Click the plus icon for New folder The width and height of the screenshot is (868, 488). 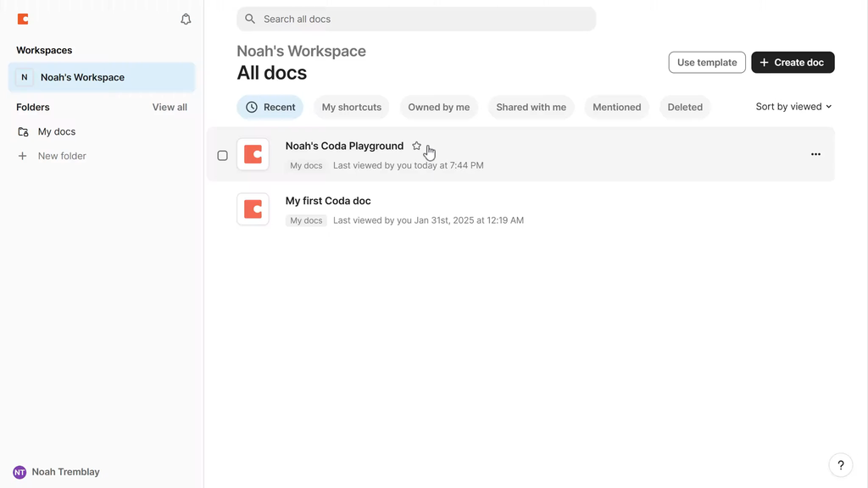coord(22,156)
